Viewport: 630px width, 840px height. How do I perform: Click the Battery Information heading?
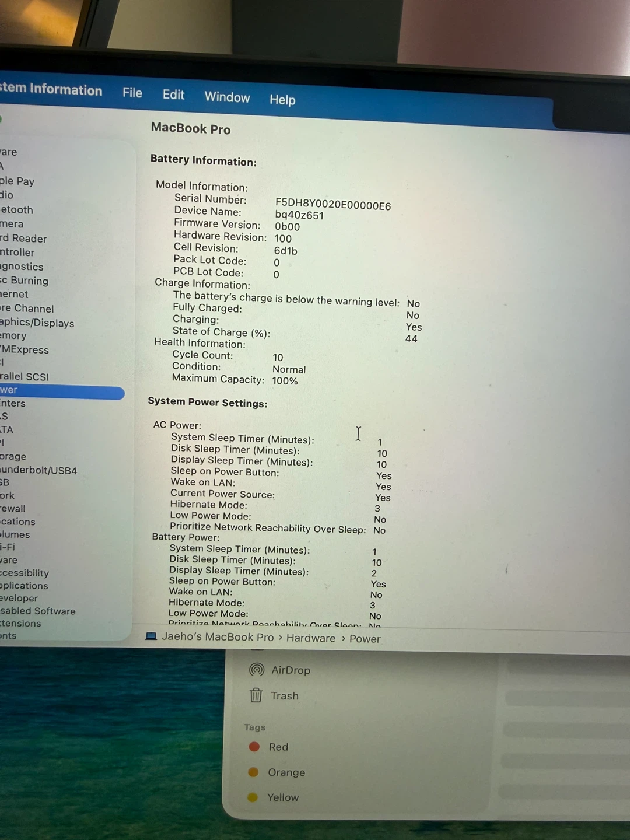(203, 160)
